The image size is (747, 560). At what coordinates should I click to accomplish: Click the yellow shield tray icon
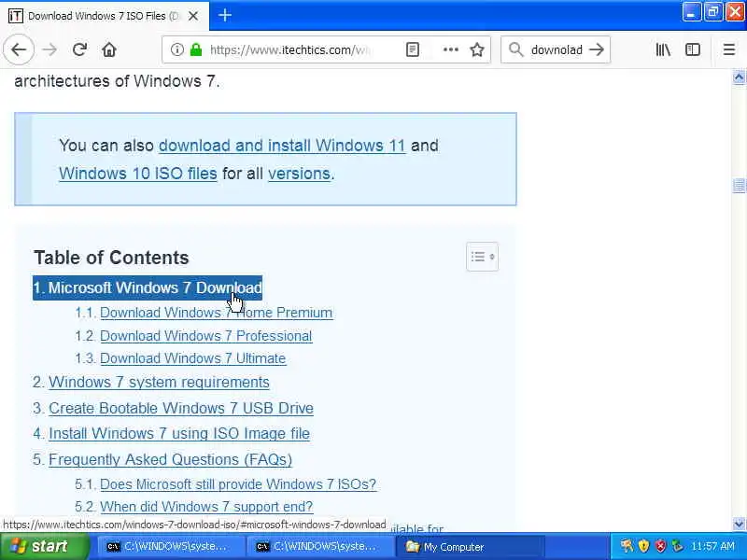pos(643,546)
